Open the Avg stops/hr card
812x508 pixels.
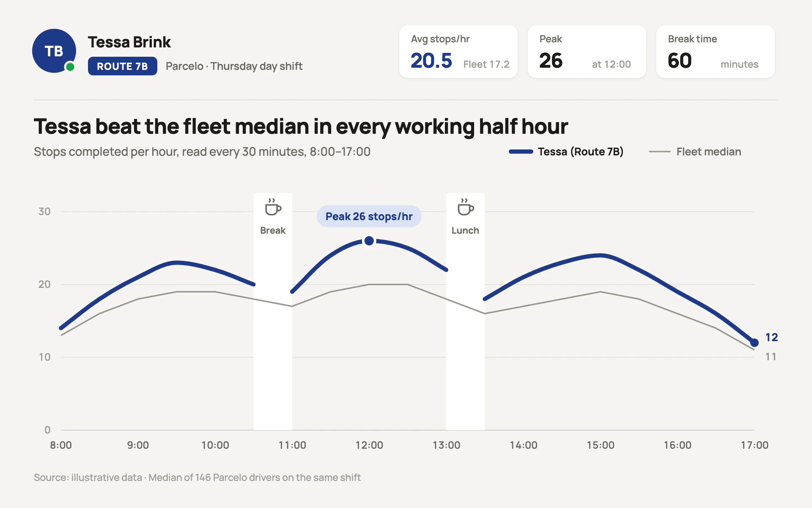tap(458, 52)
